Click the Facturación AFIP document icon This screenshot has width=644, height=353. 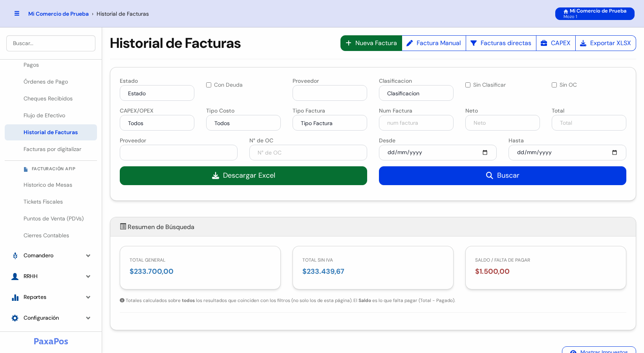point(26,169)
